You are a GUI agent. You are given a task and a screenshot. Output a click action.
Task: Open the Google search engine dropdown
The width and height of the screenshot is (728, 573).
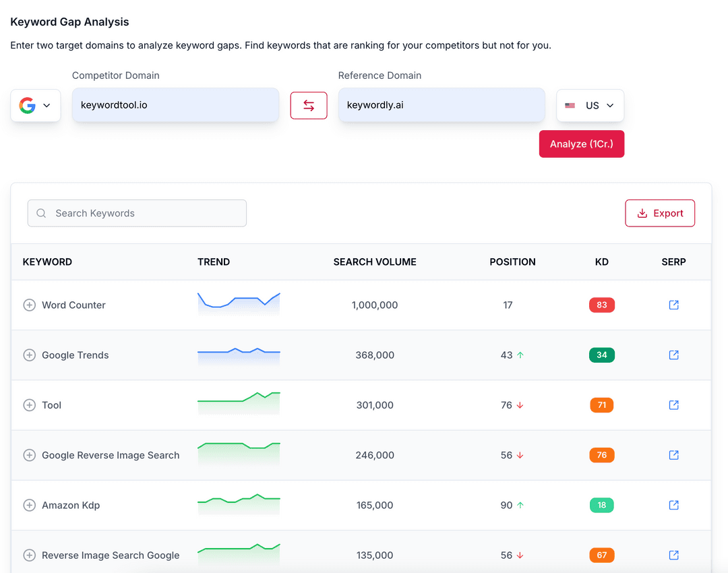35,105
